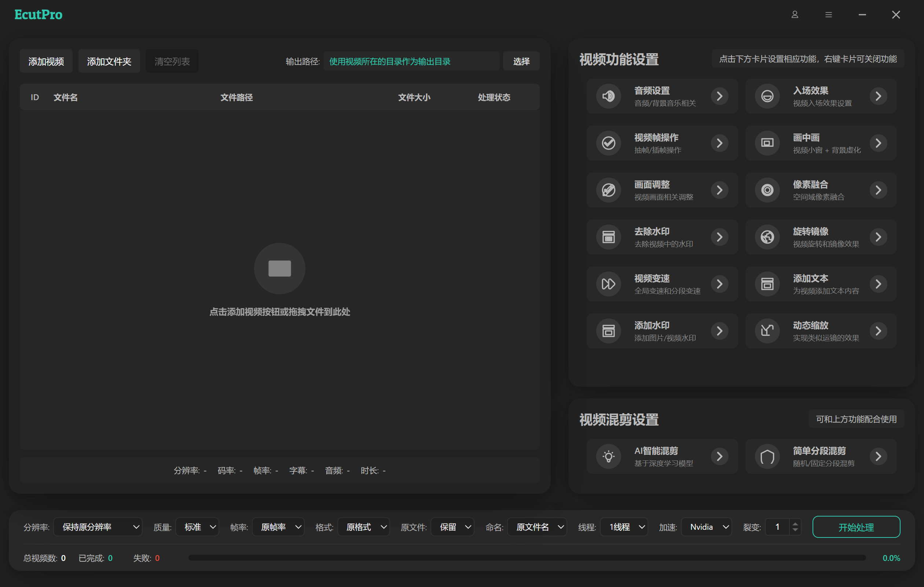Open the 原文件 dropdown set to 保留

click(452, 527)
